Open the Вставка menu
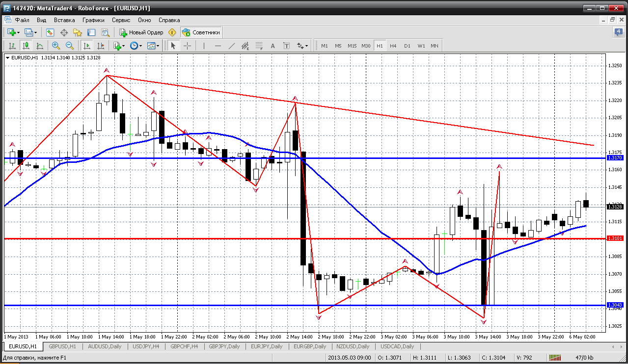 pos(64,20)
